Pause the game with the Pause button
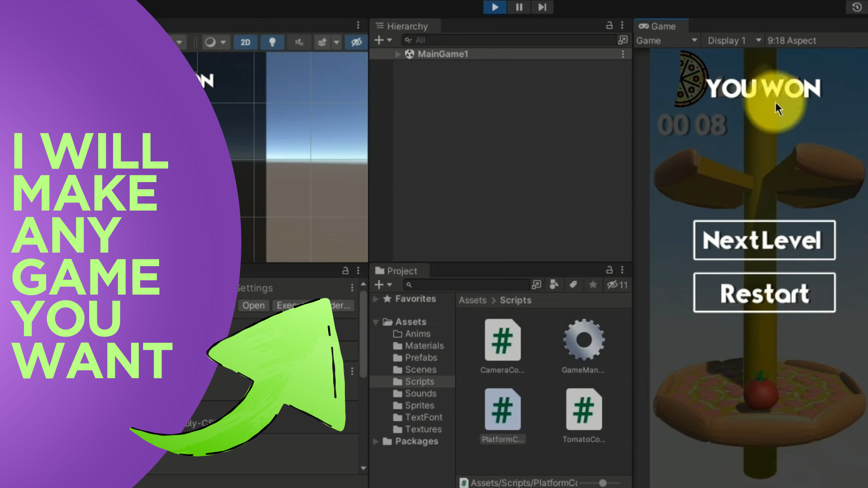This screenshot has height=488, width=868. coord(519,7)
